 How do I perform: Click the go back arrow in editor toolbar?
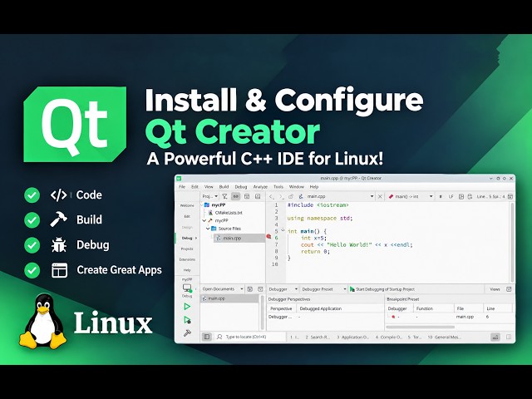pos(271,196)
